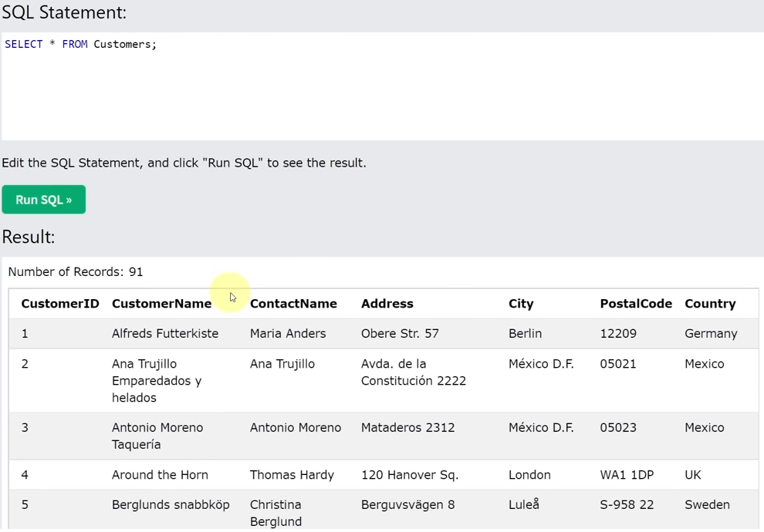Image resolution: width=764 pixels, height=532 pixels.
Task: Click the London city cell
Action: click(529, 475)
